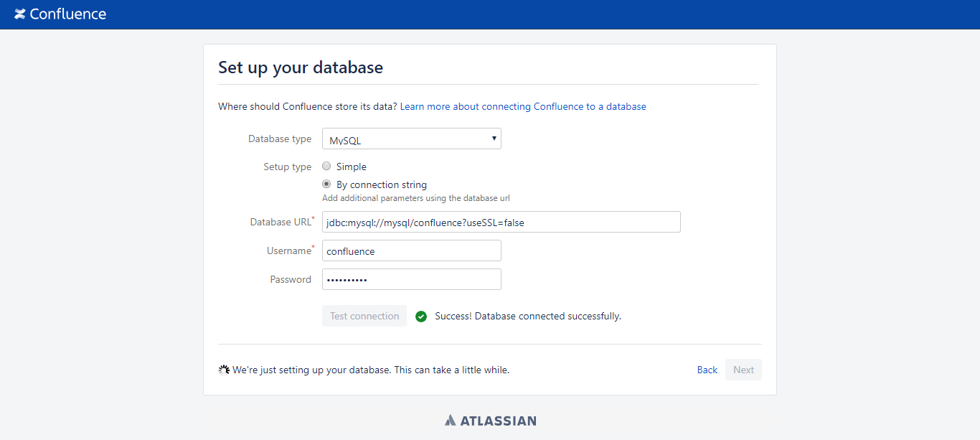Select the Simple setup type
The height and width of the screenshot is (440, 980).
click(326, 167)
